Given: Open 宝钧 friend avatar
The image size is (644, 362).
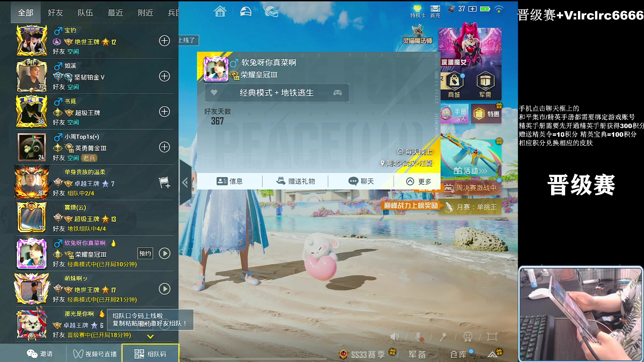Looking at the screenshot, I should click(x=32, y=41).
